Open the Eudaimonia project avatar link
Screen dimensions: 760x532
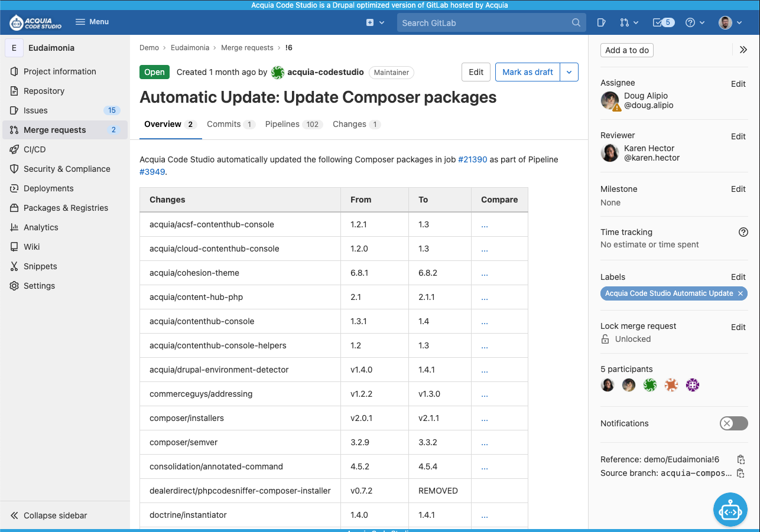click(14, 48)
